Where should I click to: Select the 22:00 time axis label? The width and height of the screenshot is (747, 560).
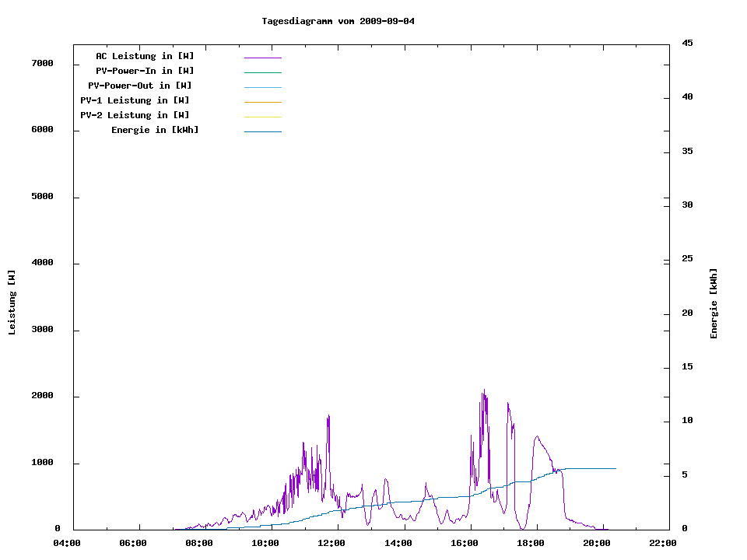(x=663, y=543)
